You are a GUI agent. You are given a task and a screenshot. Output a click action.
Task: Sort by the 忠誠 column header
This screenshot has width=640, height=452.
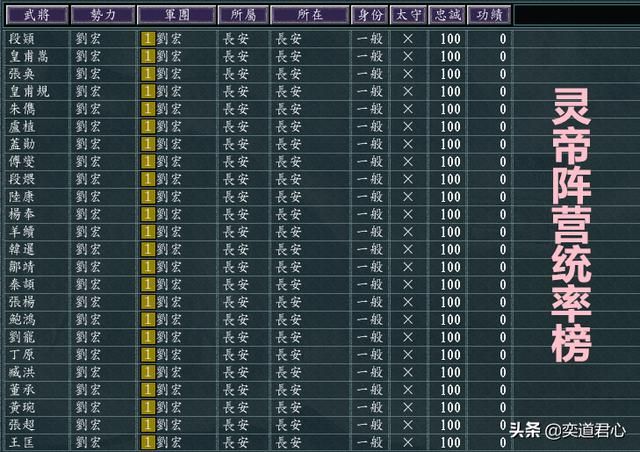(x=447, y=15)
